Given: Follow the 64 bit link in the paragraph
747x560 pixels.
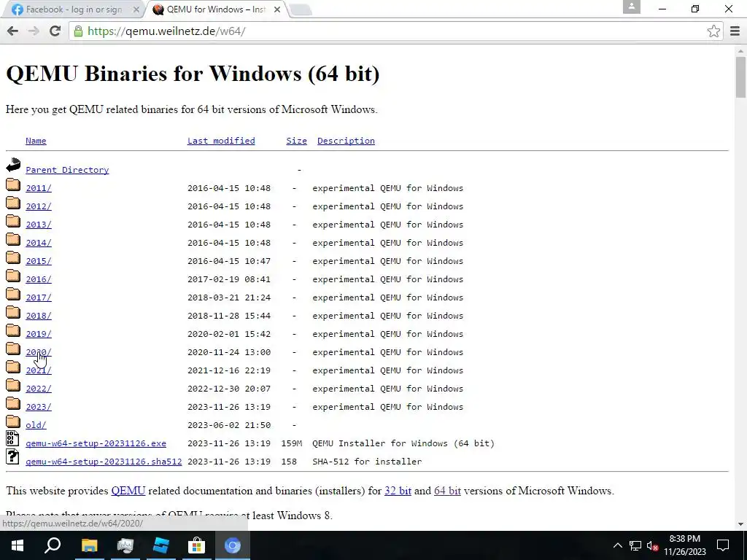Looking at the screenshot, I should pos(447,491).
